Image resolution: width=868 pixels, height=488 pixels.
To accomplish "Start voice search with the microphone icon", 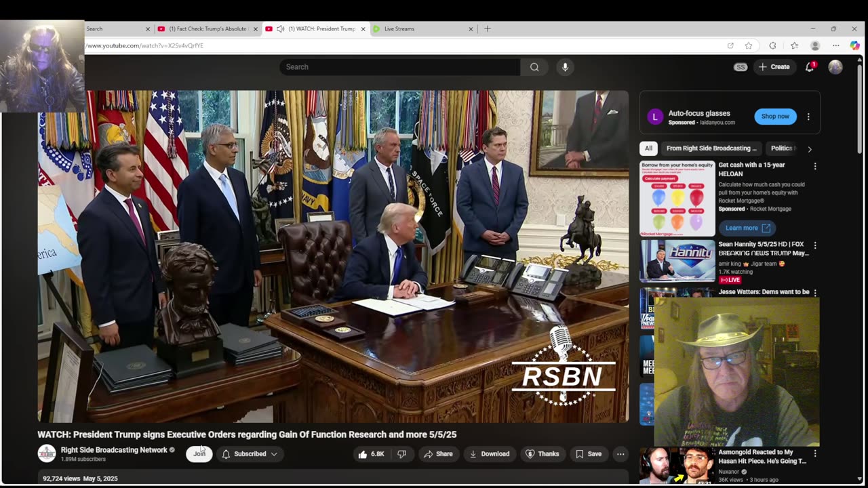I will click(565, 67).
